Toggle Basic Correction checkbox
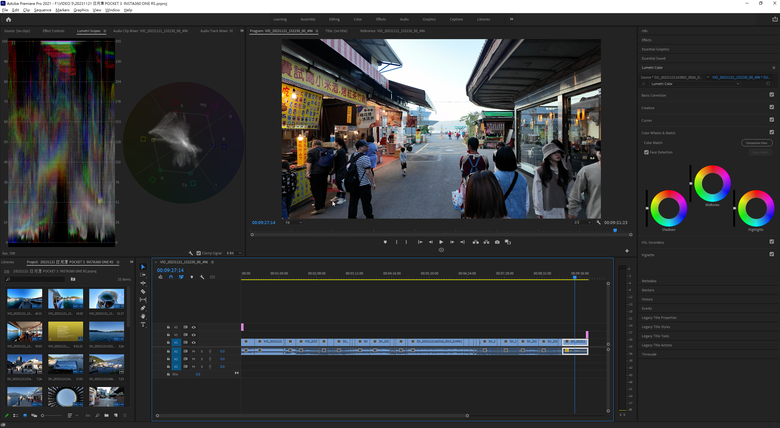 point(772,95)
